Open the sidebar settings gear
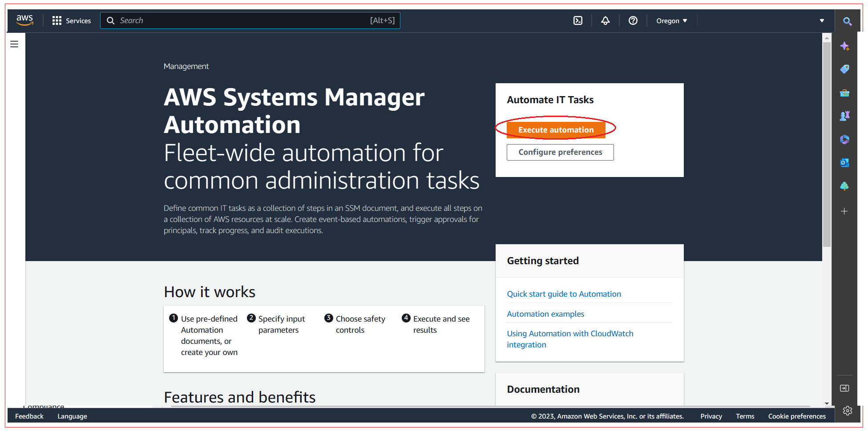Image resolution: width=868 pixels, height=431 pixels. click(x=847, y=411)
